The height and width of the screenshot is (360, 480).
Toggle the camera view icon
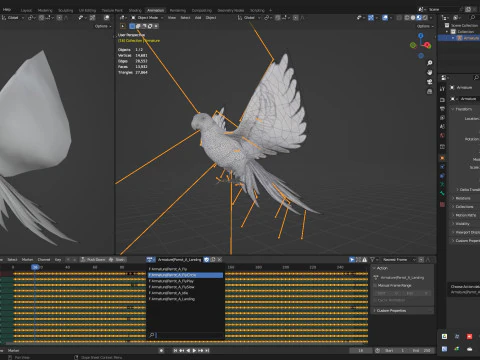point(430,82)
